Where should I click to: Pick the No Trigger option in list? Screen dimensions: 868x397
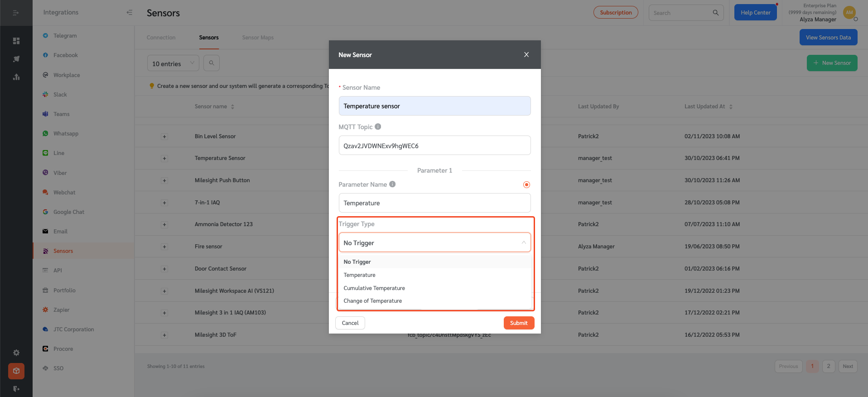434,262
